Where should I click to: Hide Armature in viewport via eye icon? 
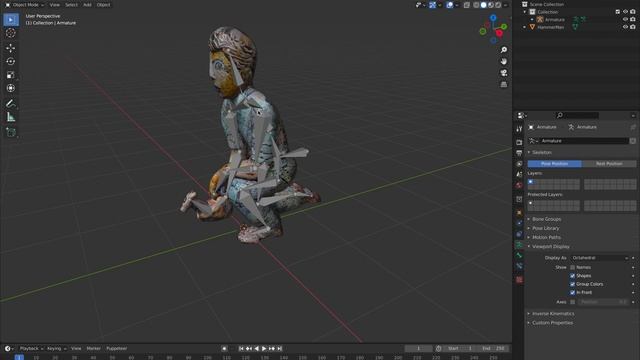click(625, 19)
